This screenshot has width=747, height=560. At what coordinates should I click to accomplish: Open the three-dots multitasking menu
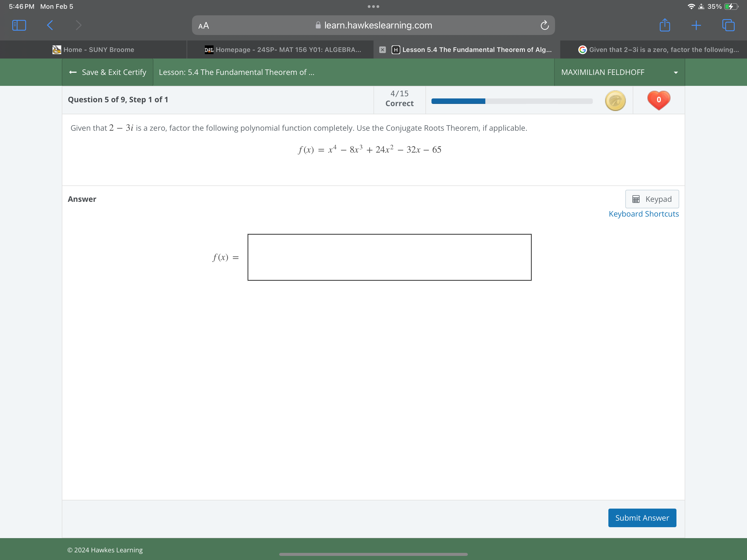(373, 6)
